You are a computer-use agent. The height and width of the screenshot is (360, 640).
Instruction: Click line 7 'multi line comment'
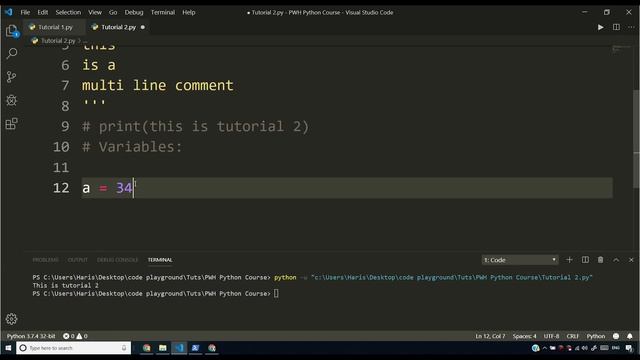click(158, 85)
